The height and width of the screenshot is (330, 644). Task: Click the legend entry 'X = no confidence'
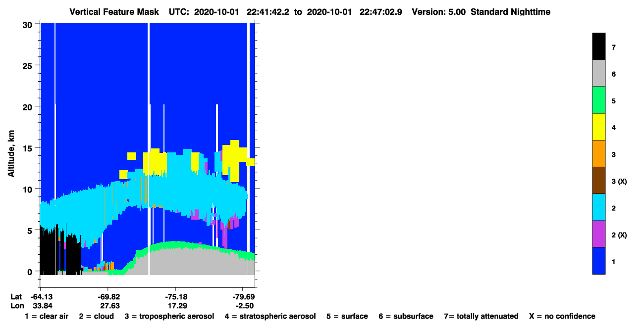[562, 316]
